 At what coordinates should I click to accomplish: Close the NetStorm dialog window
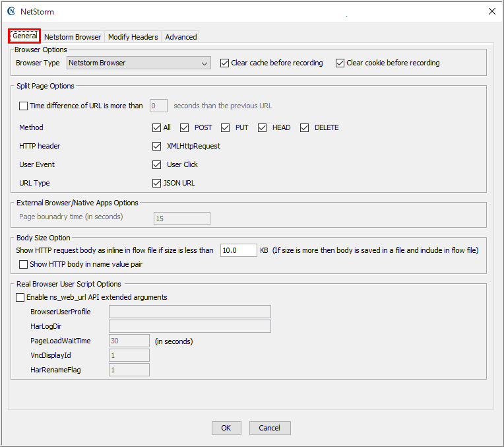(491, 11)
